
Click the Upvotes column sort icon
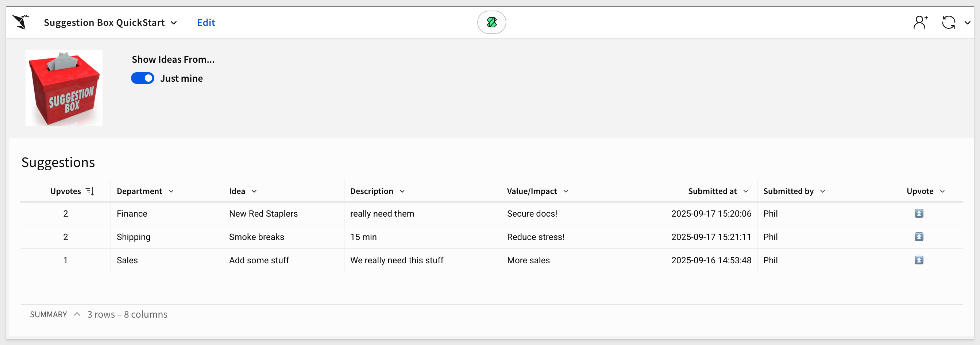[x=90, y=191]
